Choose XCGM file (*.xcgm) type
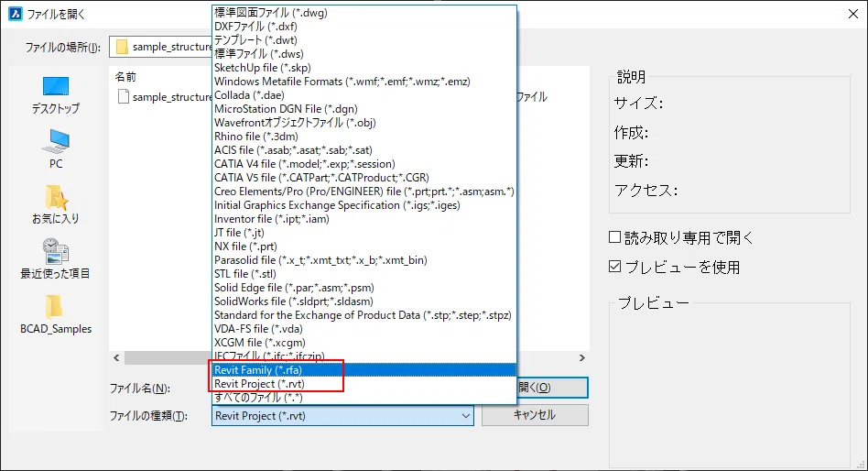Screen dimensions: 868x471 [364, 343]
